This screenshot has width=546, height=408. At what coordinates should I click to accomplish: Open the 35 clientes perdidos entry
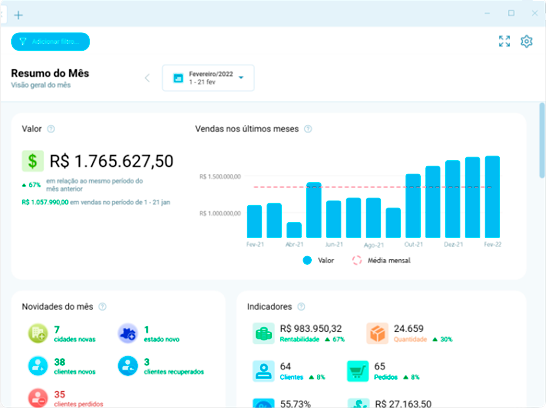point(78,399)
